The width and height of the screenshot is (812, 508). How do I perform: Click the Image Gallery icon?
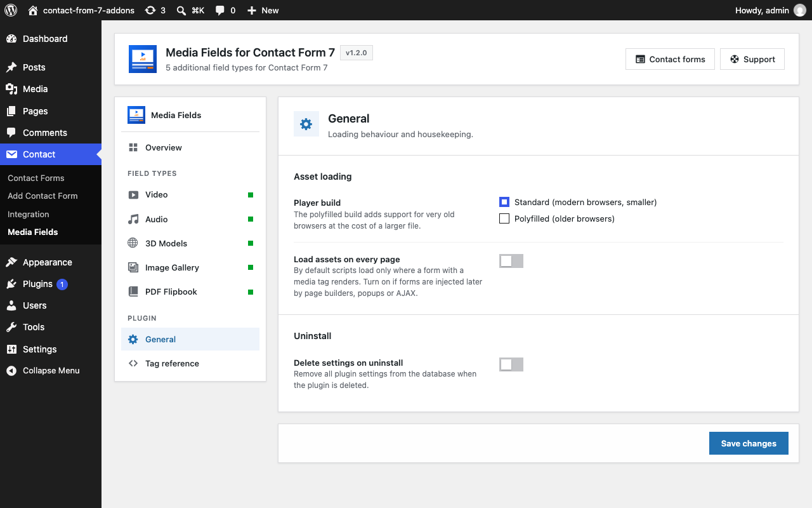click(x=133, y=267)
